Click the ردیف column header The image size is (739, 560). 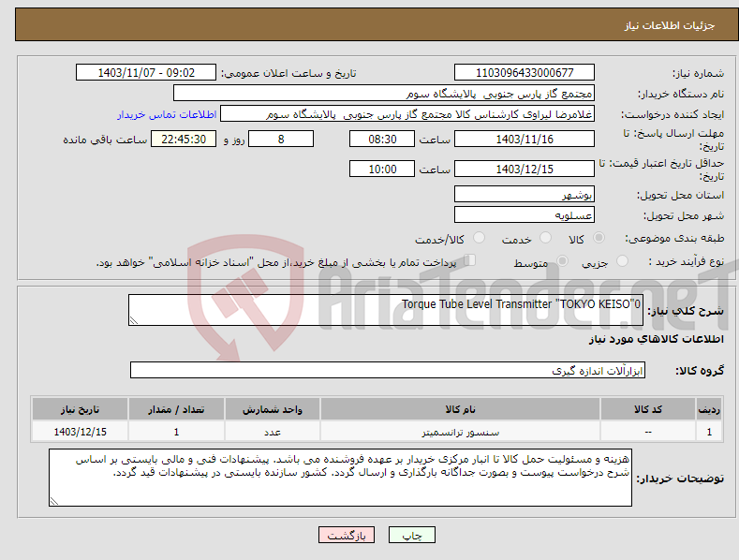tap(709, 409)
